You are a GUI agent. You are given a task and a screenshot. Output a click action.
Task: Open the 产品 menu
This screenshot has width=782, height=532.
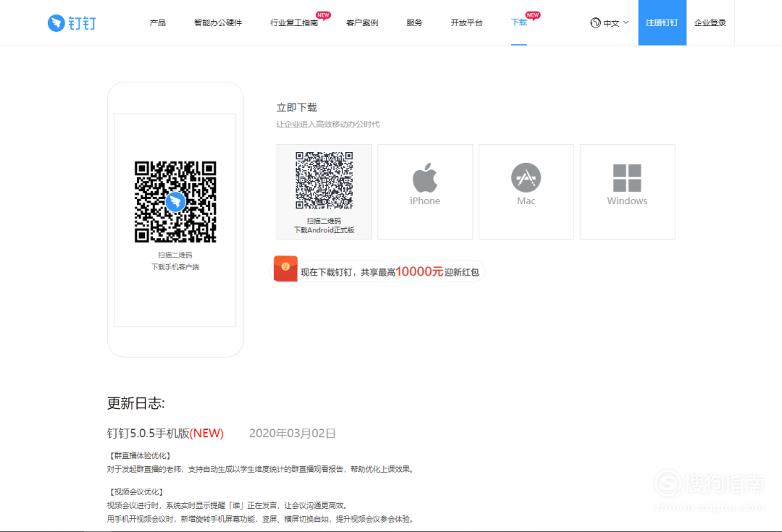point(158,23)
